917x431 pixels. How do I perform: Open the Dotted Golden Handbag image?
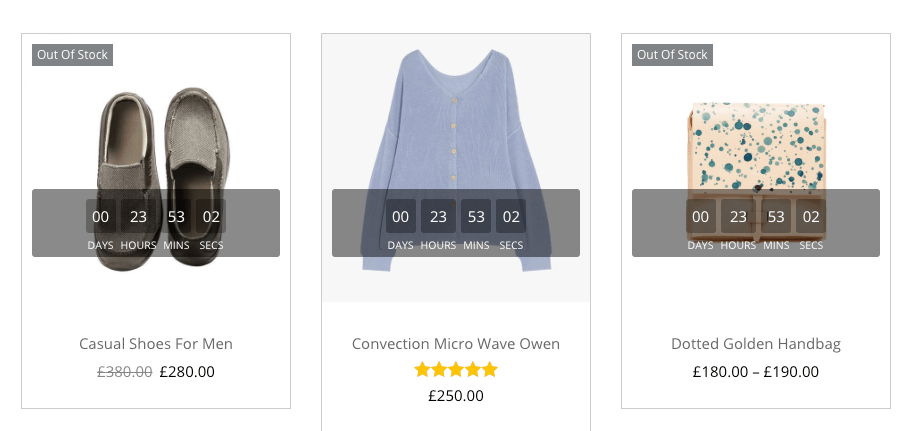(755, 140)
